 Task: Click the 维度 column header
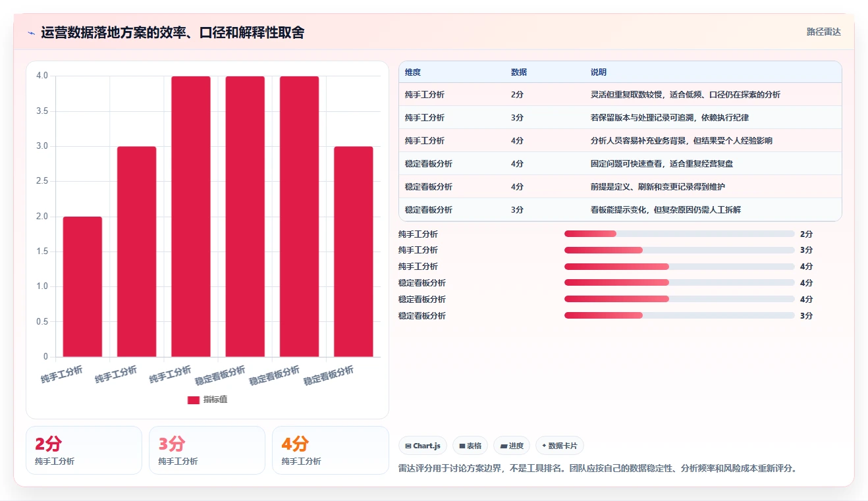pyautogui.click(x=413, y=72)
